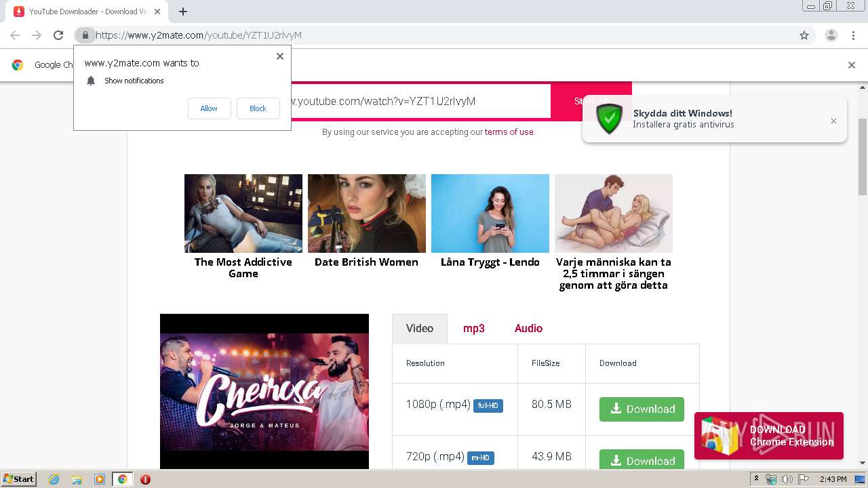This screenshot has height=488, width=868.
Task: Open Chrome three-dot menu
Action: tap(853, 35)
